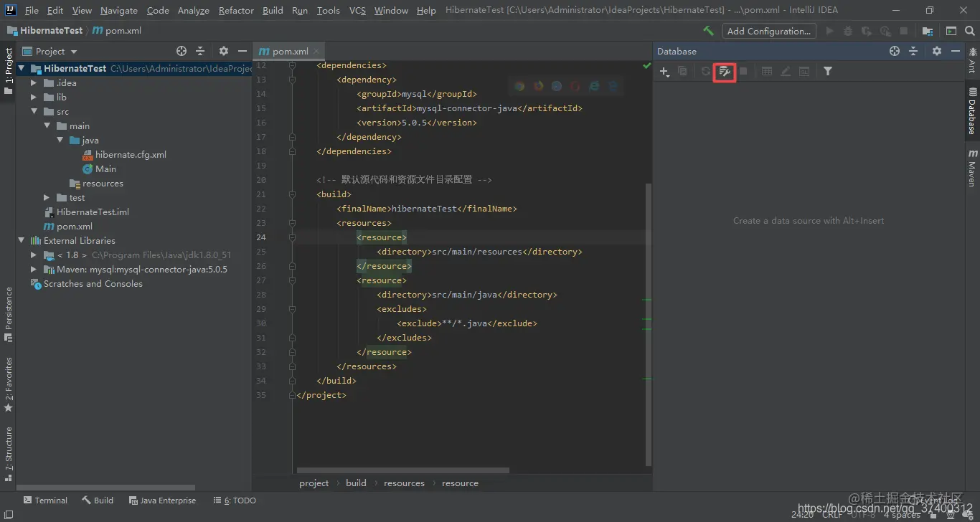Open the Ant side tab
This screenshot has height=522, width=980.
[973, 60]
